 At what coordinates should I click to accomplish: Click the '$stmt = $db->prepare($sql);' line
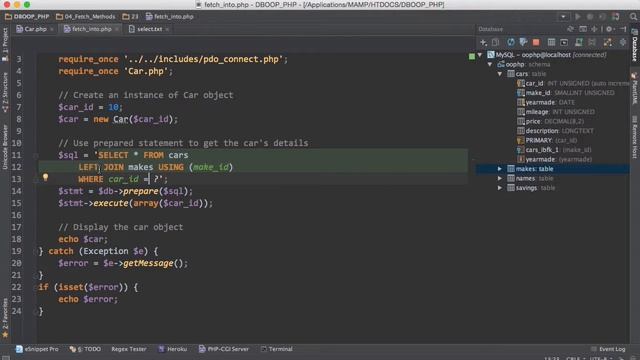click(125, 191)
